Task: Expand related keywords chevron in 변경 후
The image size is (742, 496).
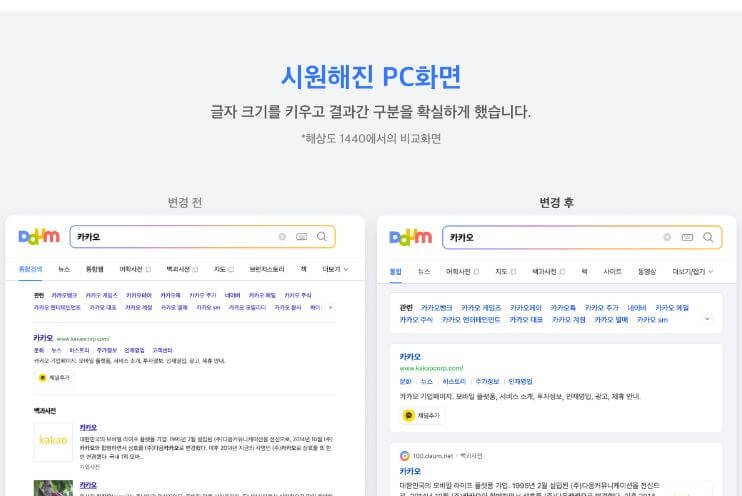Action: point(707,319)
